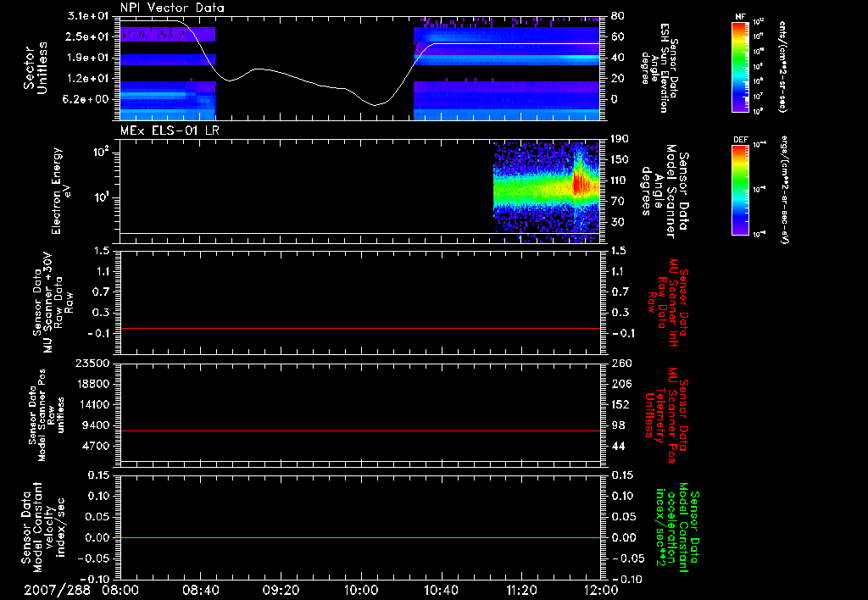868x600 pixels.
Task: Click the 14100 scanner position tick label
Action: point(92,404)
